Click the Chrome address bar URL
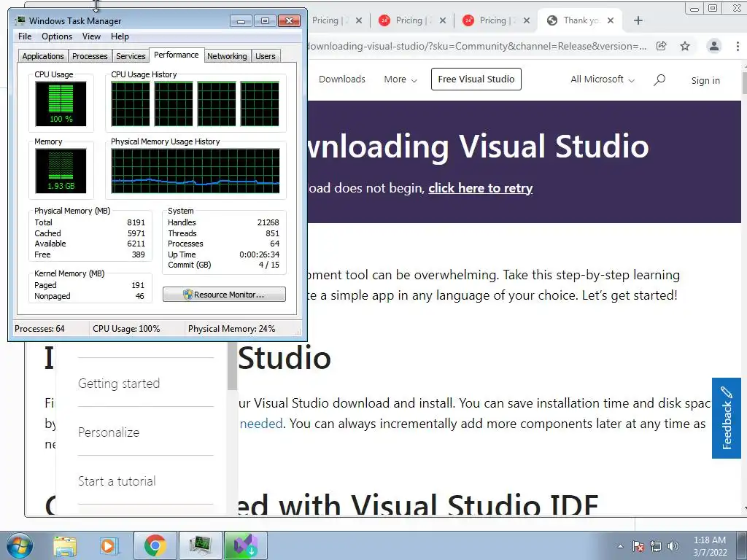The image size is (747, 560). pyautogui.click(x=477, y=46)
